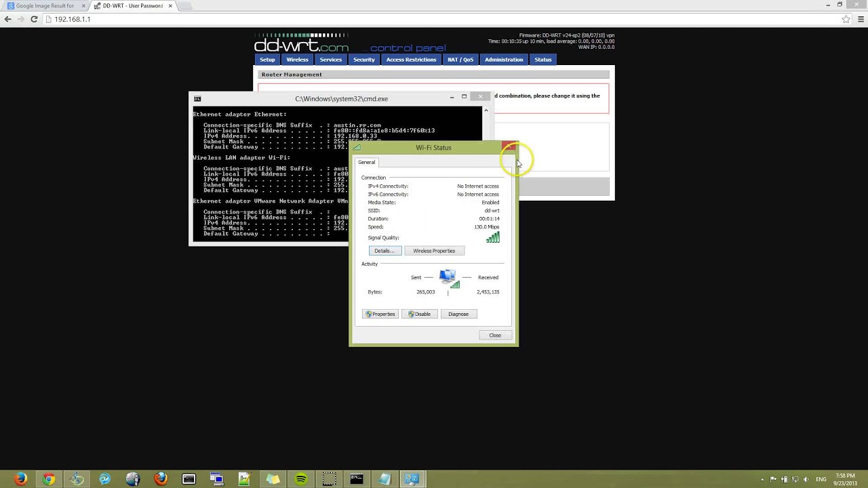Minimize the cmd.exe window
Viewport: 868px width, 488px height.
coord(452,97)
